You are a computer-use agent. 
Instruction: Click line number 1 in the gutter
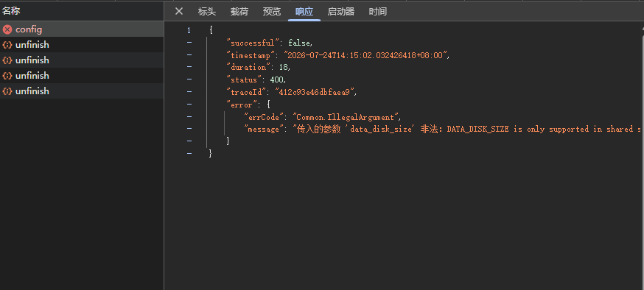pyautogui.click(x=189, y=30)
